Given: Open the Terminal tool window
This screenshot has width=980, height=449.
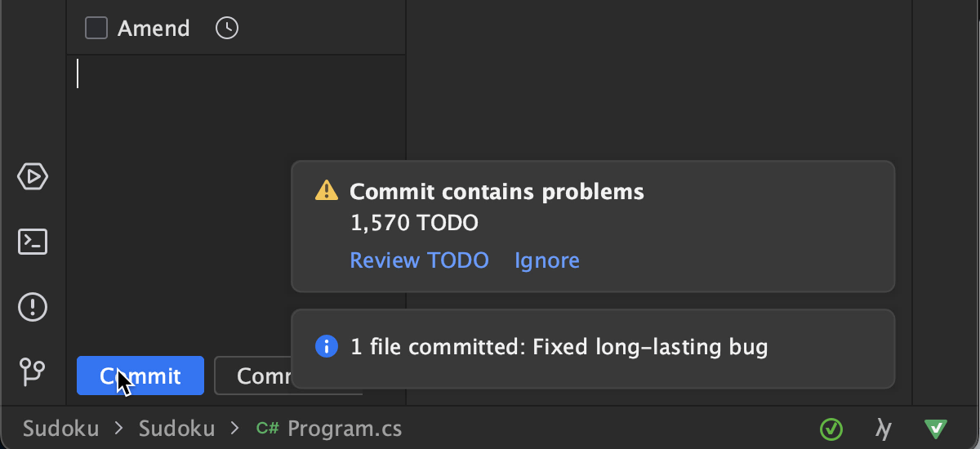Looking at the screenshot, I should tap(33, 242).
